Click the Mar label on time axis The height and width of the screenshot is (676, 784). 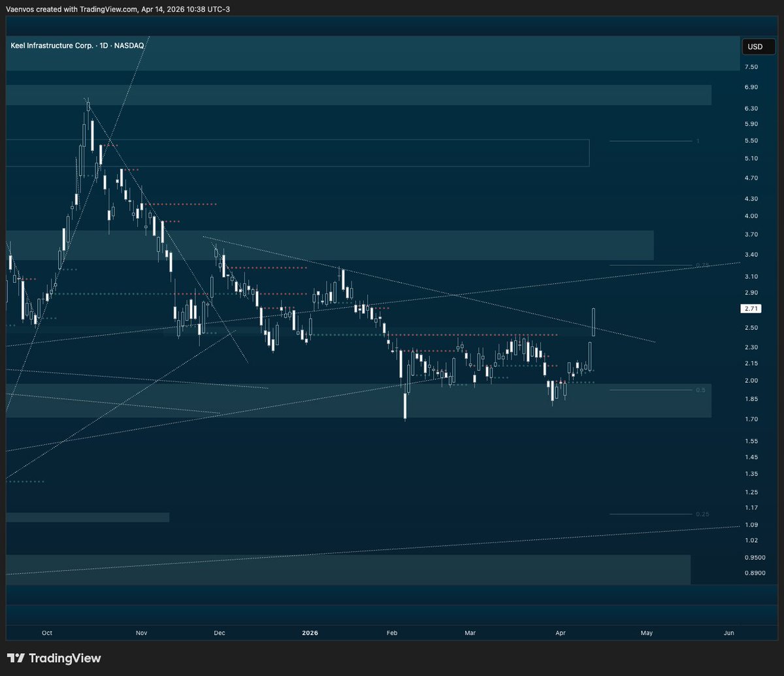(469, 633)
